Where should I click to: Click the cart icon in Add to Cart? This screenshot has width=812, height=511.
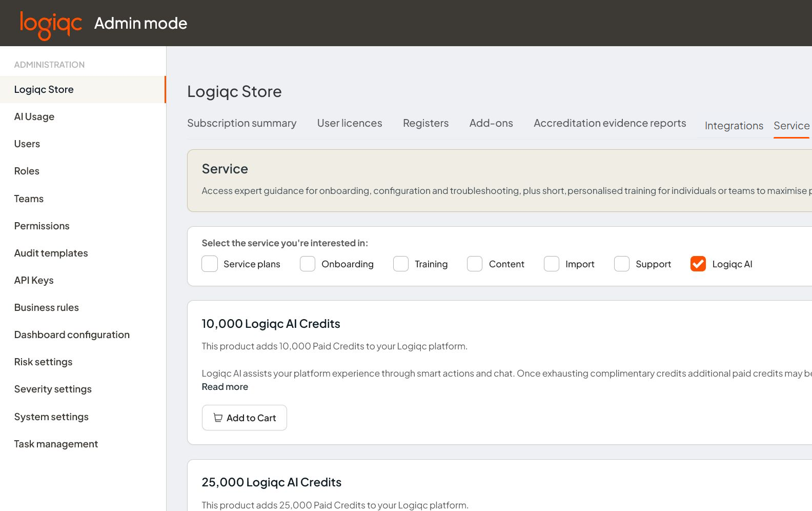coord(218,418)
